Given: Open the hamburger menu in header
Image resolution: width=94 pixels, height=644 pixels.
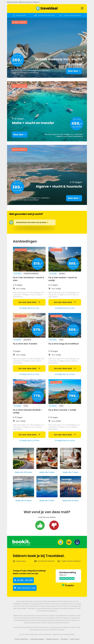Looking at the screenshot, I should pyautogui.click(x=82, y=8).
